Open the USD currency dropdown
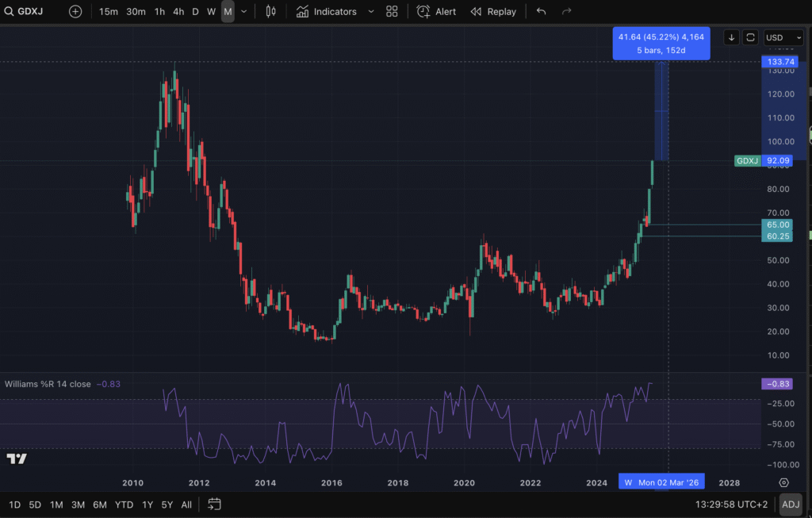The image size is (812, 518). [x=783, y=37]
